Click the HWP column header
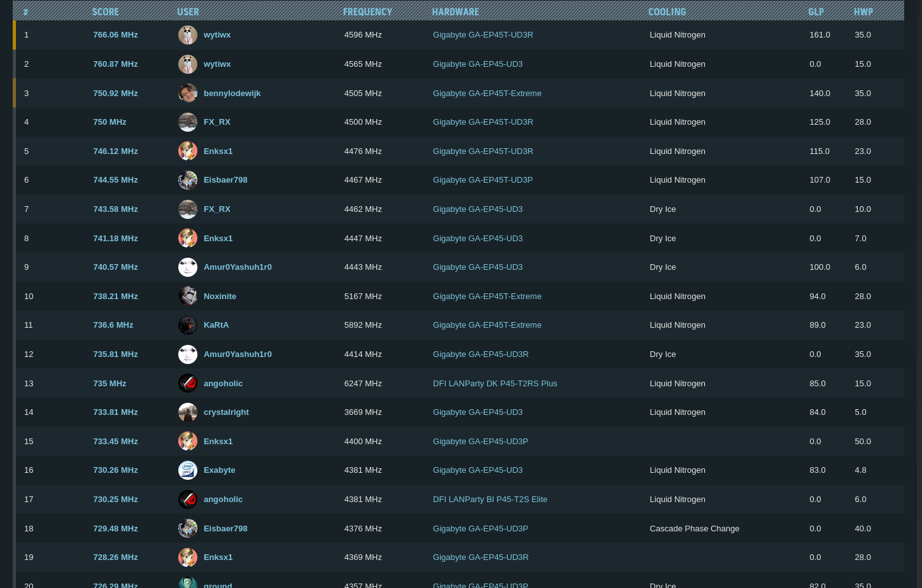The image size is (922, 588). click(863, 12)
